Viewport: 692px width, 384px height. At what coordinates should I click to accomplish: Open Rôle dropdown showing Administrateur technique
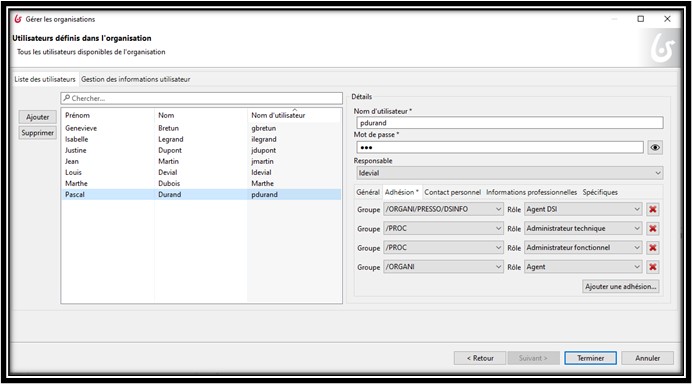(x=583, y=229)
